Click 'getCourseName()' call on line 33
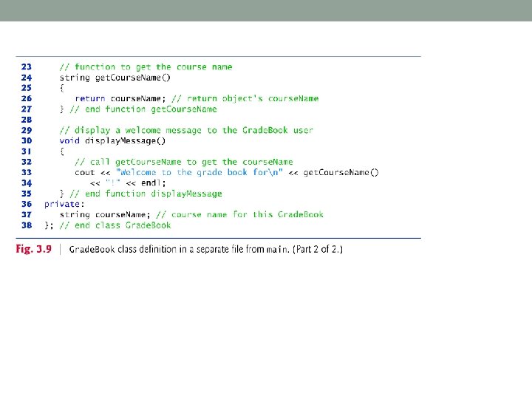This screenshot has height=399, width=532. (341, 173)
